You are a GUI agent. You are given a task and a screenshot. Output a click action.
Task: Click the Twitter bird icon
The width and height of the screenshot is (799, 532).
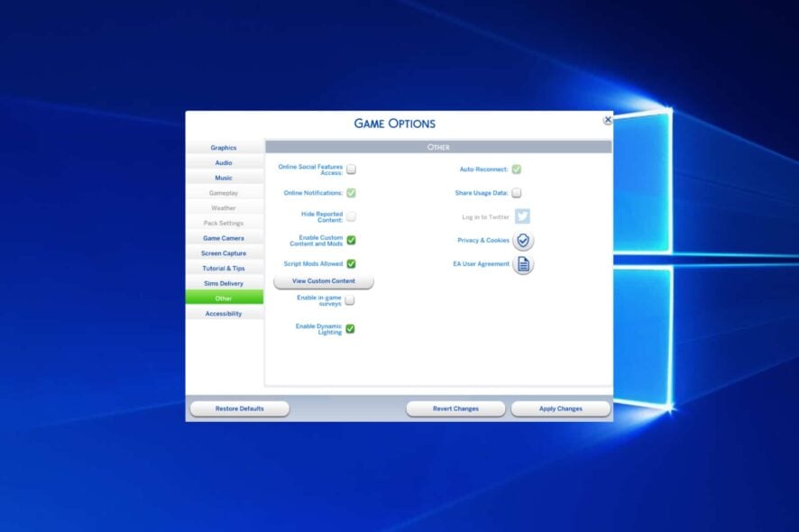click(522, 216)
